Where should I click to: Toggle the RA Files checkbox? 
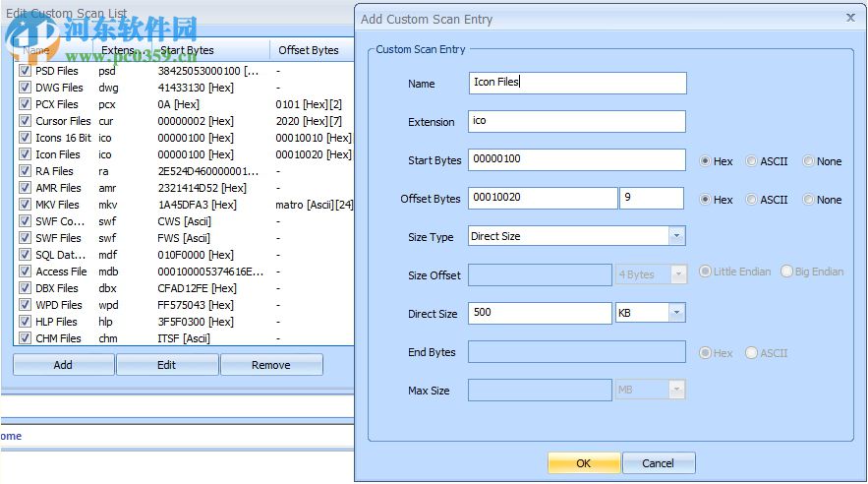pos(25,170)
